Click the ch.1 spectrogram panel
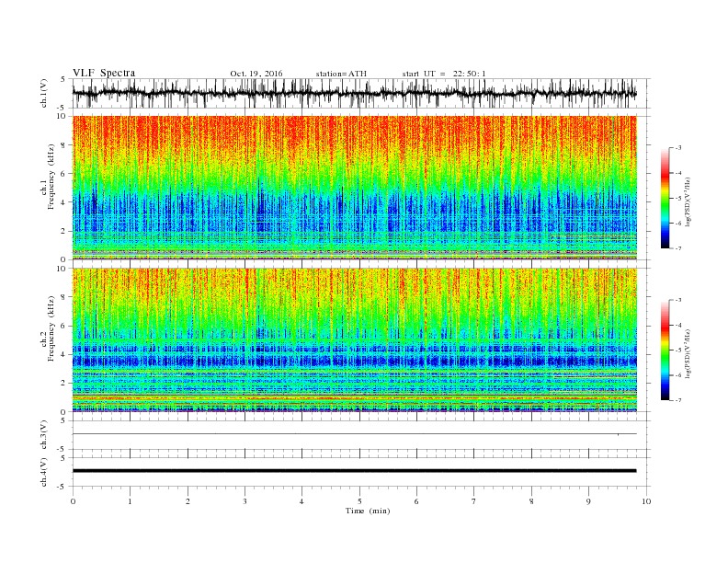This screenshot has height=563, width=728. 354,188
